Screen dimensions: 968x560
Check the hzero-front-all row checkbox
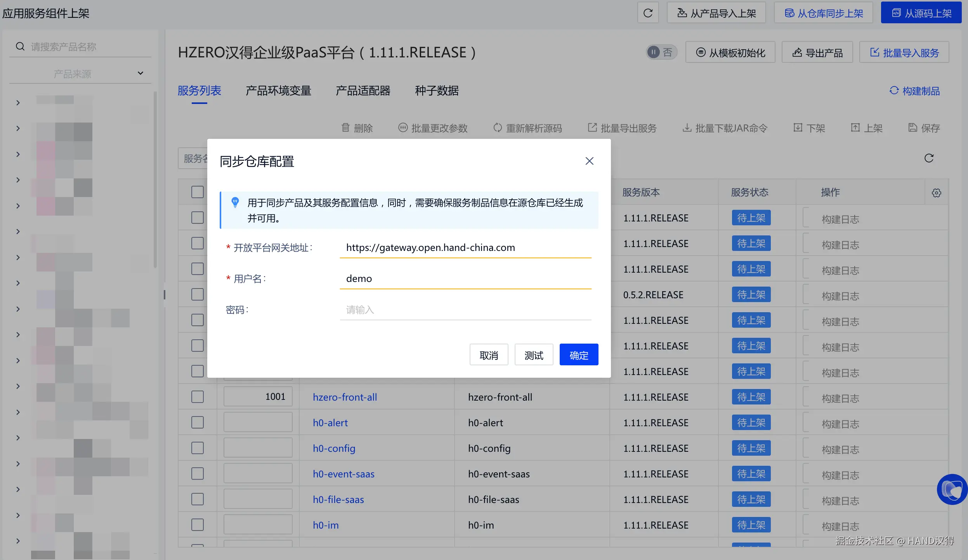point(197,397)
